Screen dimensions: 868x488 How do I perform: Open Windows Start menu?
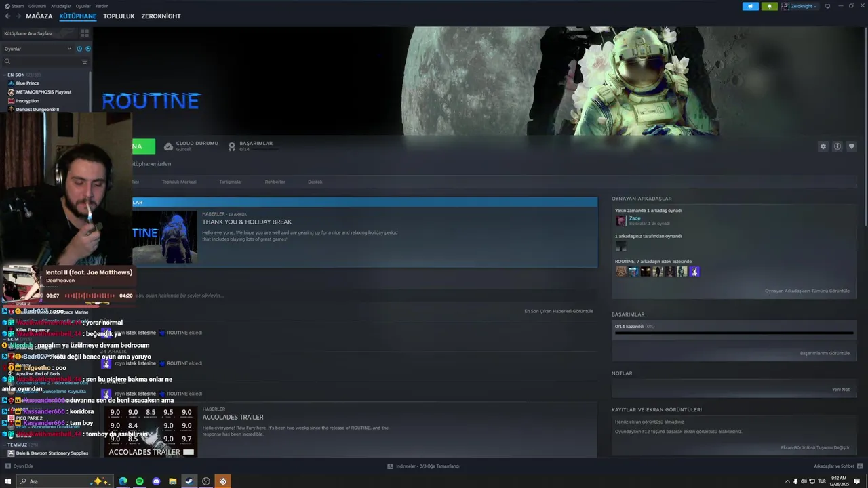pos(8,481)
